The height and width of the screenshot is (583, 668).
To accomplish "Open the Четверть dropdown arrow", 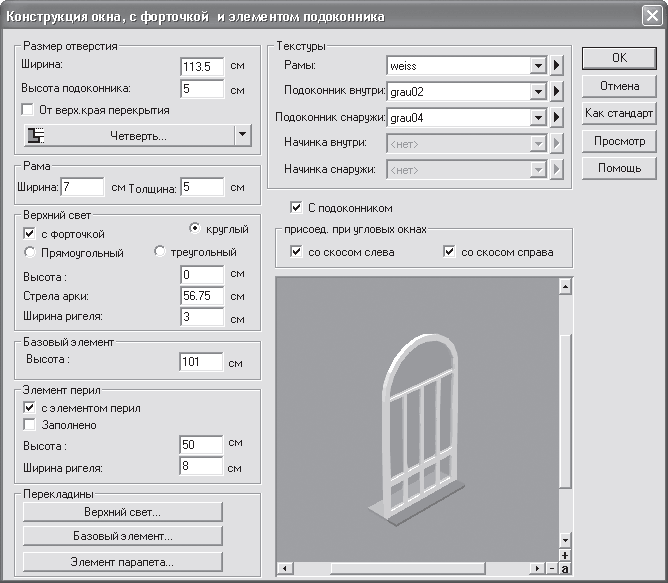I will (x=242, y=135).
